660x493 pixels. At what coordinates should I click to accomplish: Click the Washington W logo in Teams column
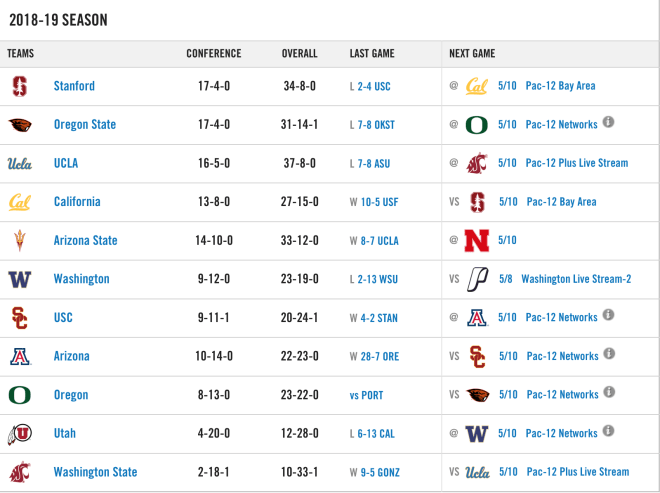point(20,279)
